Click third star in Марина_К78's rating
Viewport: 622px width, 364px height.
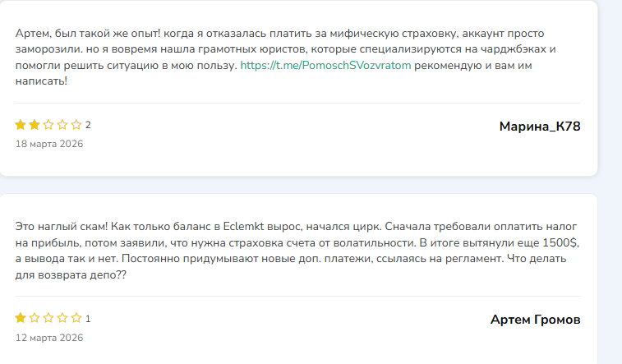[x=48, y=125]
